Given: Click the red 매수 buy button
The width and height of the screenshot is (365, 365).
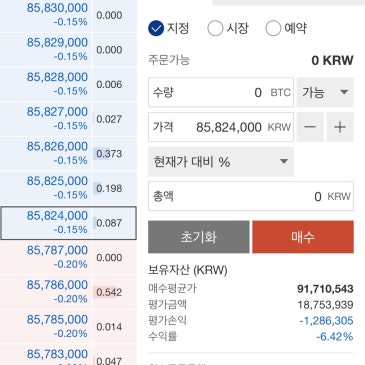Looking at the screenshot, I should 303,237.
